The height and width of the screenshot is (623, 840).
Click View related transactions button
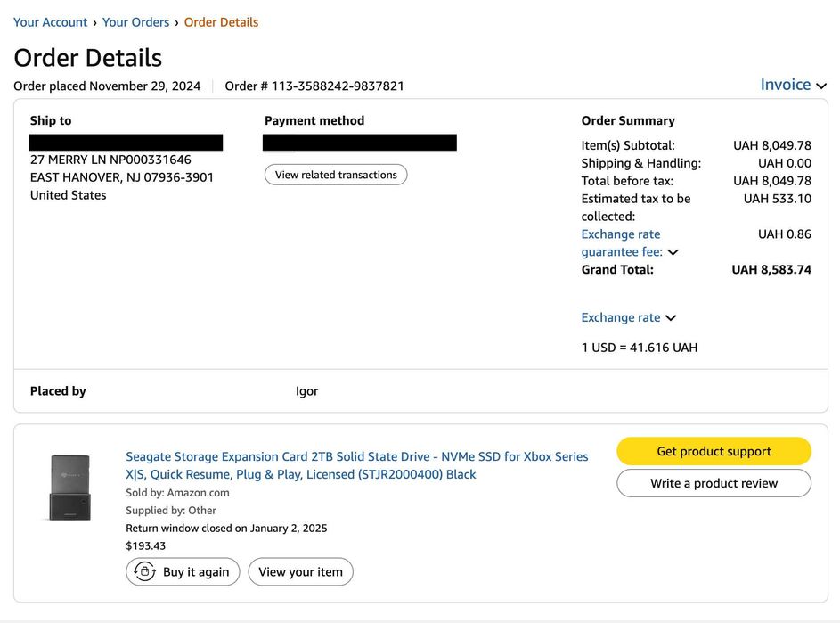(336, 175)
